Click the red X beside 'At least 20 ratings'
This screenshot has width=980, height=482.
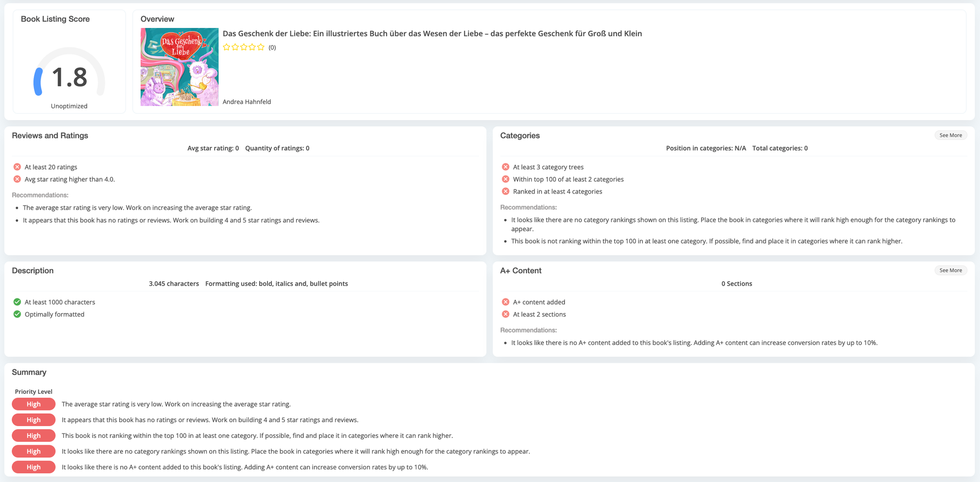17,167
